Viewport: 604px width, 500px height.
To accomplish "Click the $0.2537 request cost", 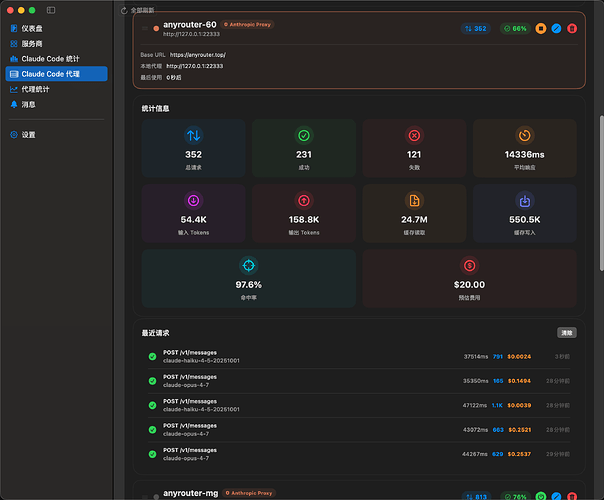I will 519,454.
